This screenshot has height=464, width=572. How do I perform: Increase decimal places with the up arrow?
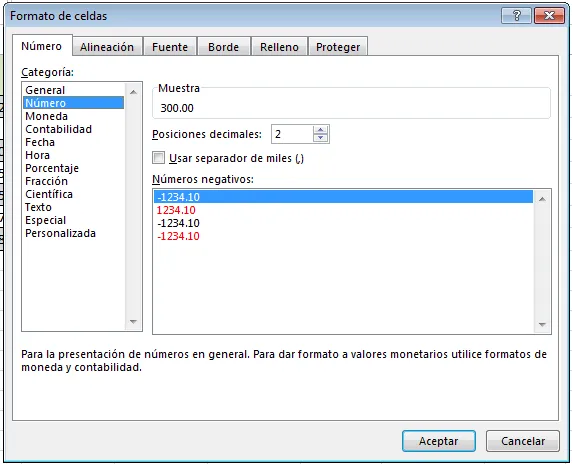click(x=320, y=130)
